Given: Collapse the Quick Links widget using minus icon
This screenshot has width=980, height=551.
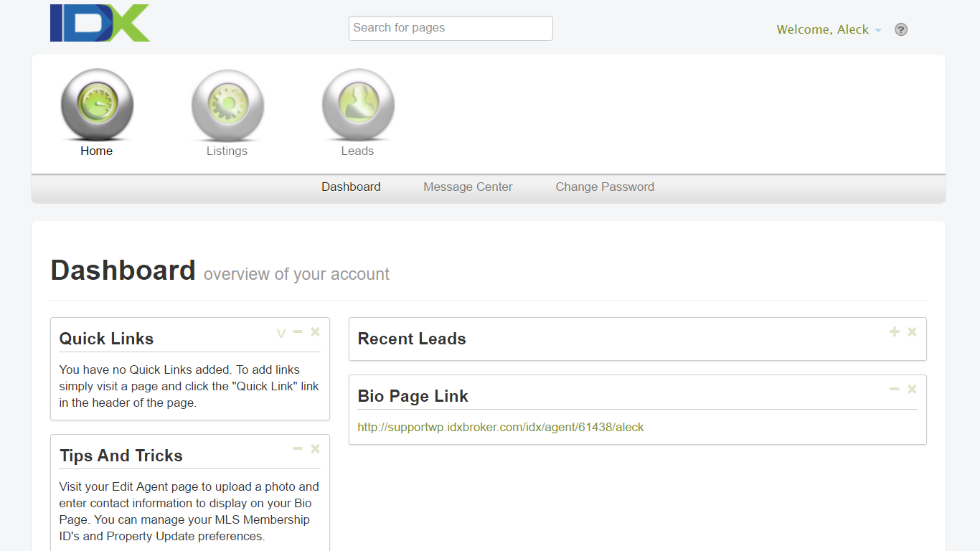Looking at the screenshot, I should coord(297,331).
